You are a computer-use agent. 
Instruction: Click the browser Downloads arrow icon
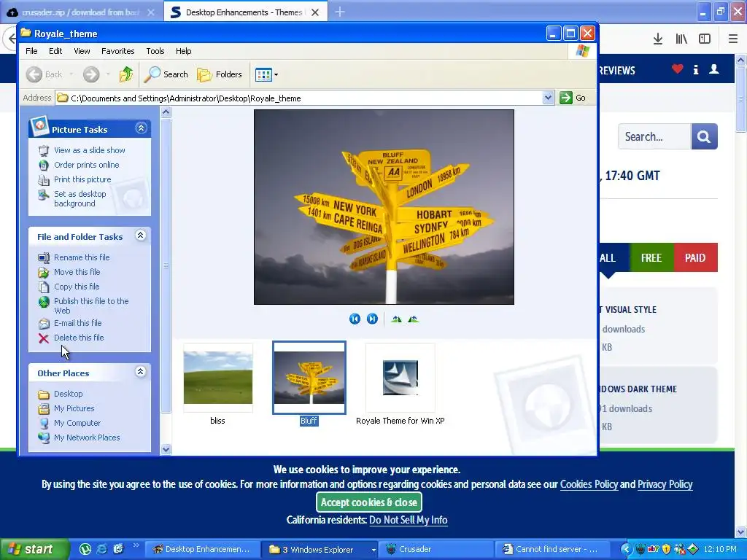tap(658, 39)
